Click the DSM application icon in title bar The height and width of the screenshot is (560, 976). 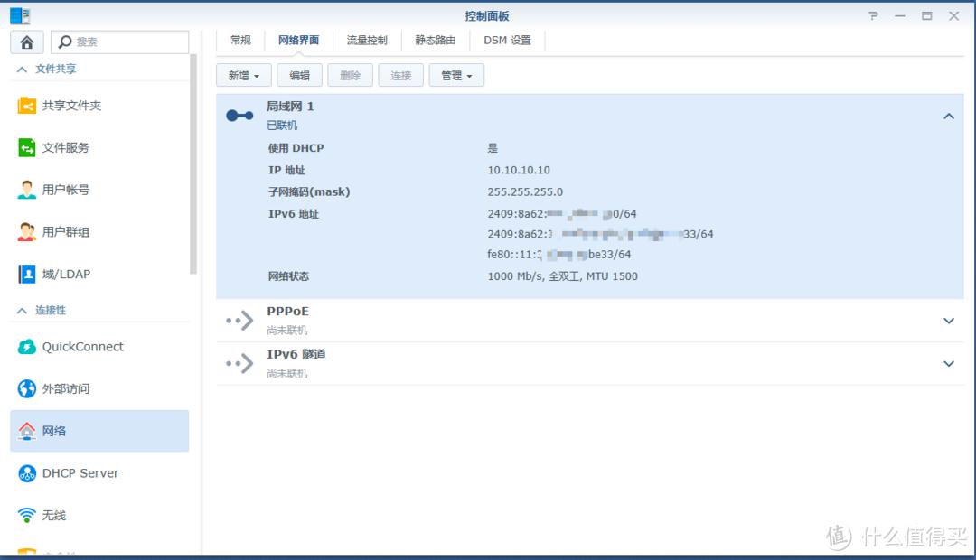click(x=20, y=15)
